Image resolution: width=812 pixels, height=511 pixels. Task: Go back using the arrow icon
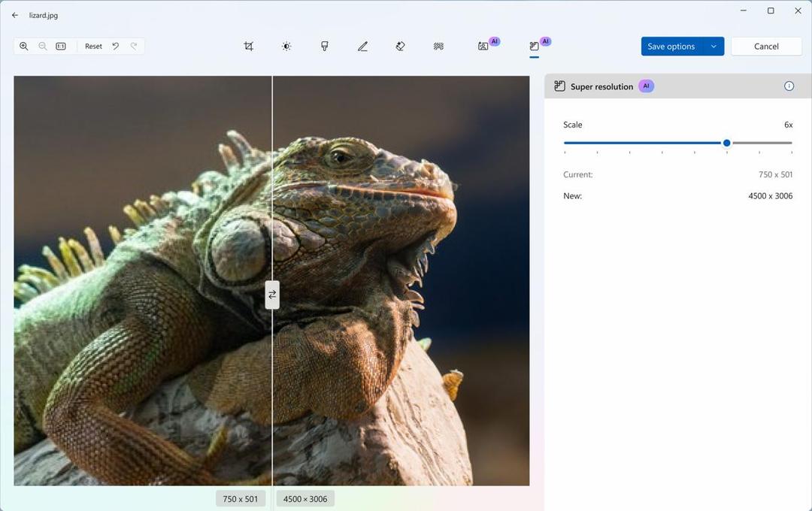pos(15,16)
